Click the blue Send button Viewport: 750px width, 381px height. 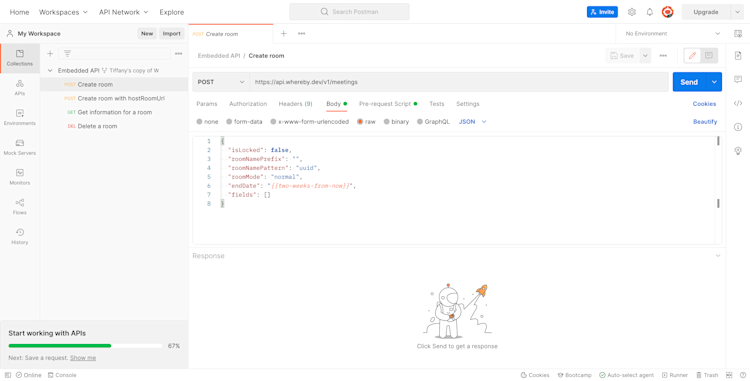tap(689, 82)
